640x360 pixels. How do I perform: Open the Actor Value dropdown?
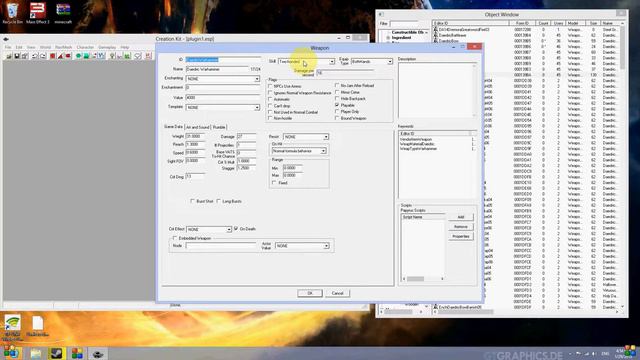click(x=302, y=246)
